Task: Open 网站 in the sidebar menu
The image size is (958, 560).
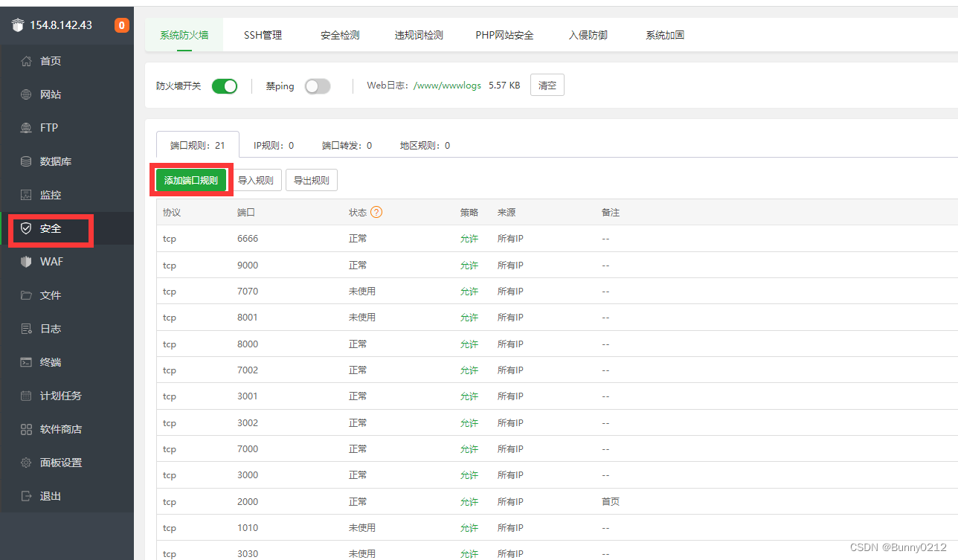Action: (51, 94)
